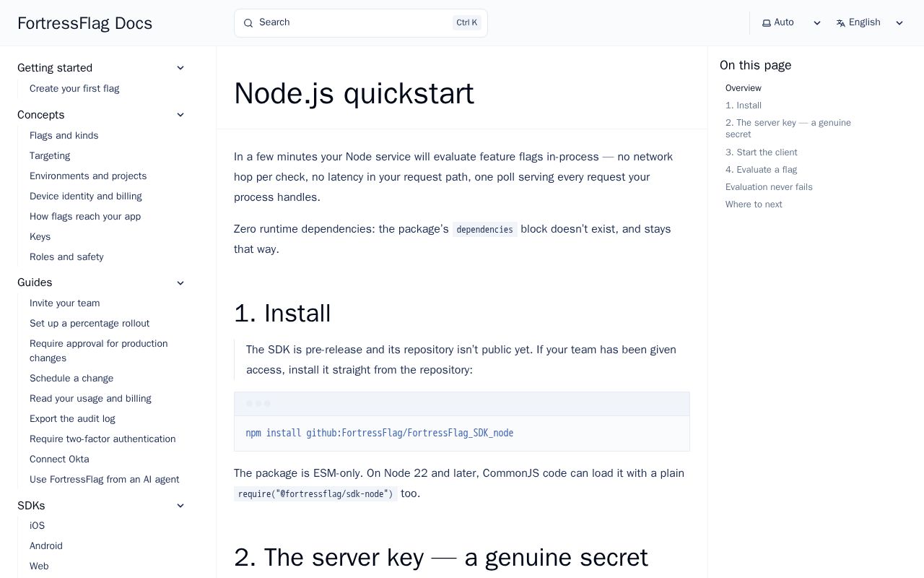Click the laptop theme icon beside Auto

(x=767, y=23)
